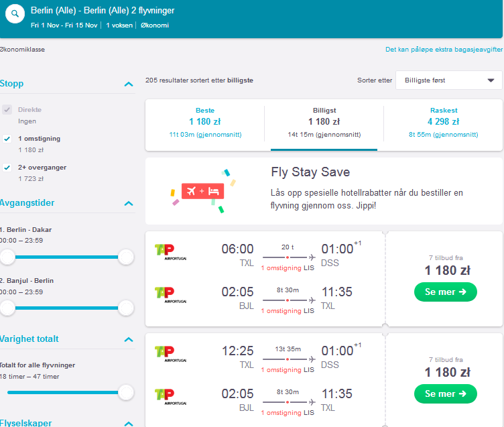The height and width of the screenshot is (427, 504).
Task: Open the Billigste først sort dropdown
Action: (449, 80)
